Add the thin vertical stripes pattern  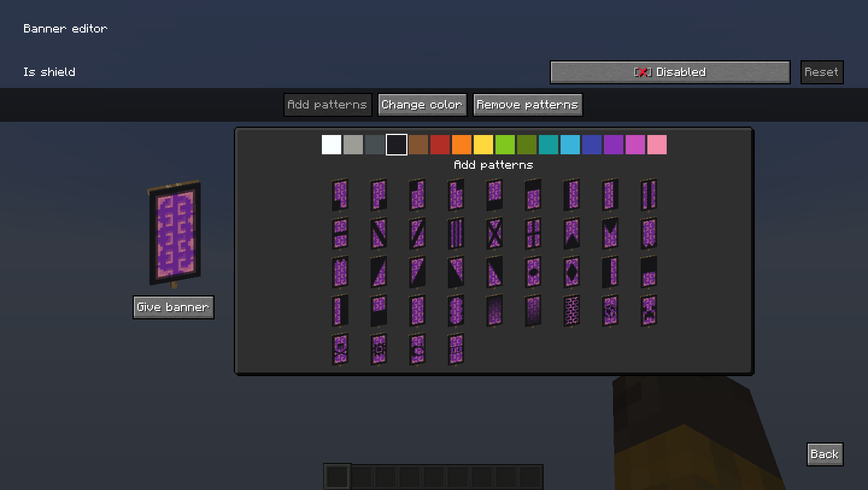456,233
